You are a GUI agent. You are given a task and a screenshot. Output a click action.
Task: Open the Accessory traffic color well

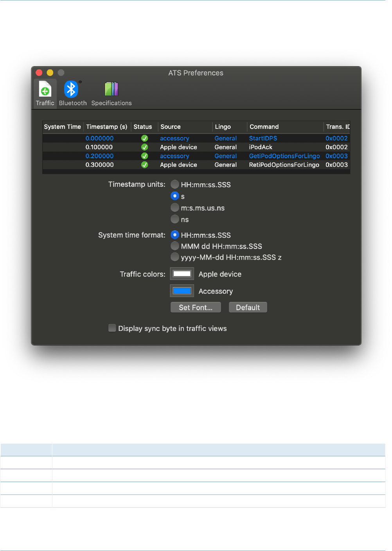click(182, 291)
